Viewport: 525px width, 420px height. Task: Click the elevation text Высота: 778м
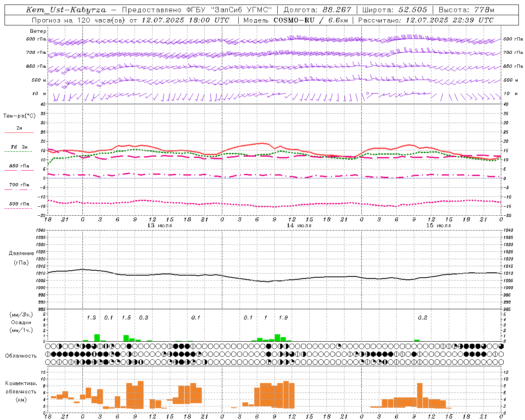pyautogui.click(x=466, y=10)
